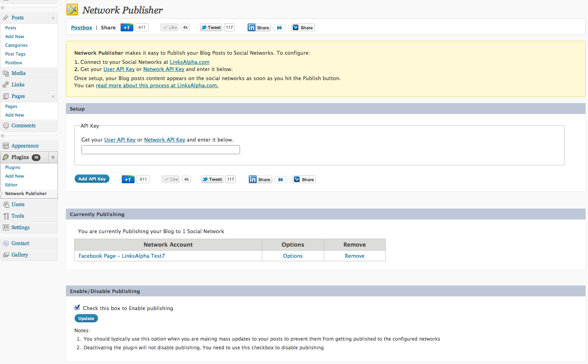Click the Settings icon in sidebar
This screenshot has height=364, width=588.
tap(6, 227)
